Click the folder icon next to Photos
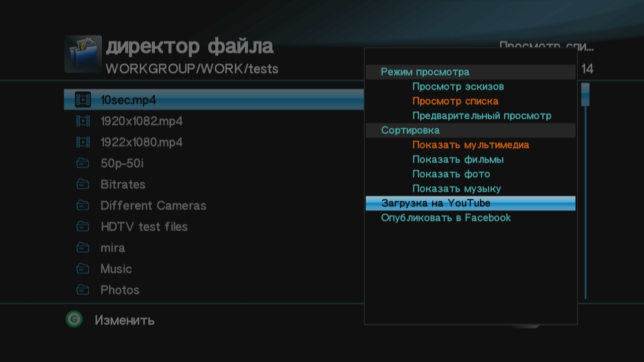644x362 pixels. (83, 290)
